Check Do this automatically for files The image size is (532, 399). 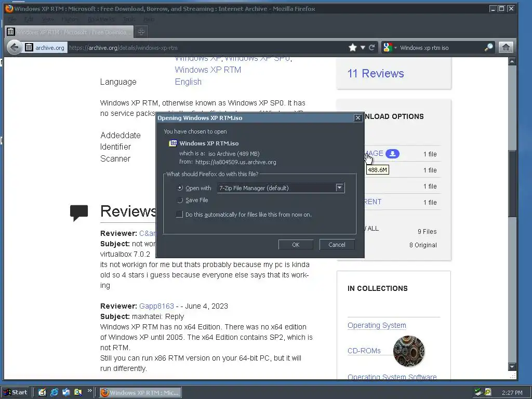179,215
